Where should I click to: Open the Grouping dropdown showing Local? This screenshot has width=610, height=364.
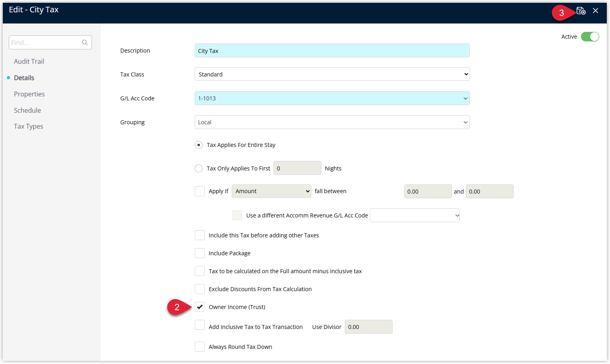332,122
